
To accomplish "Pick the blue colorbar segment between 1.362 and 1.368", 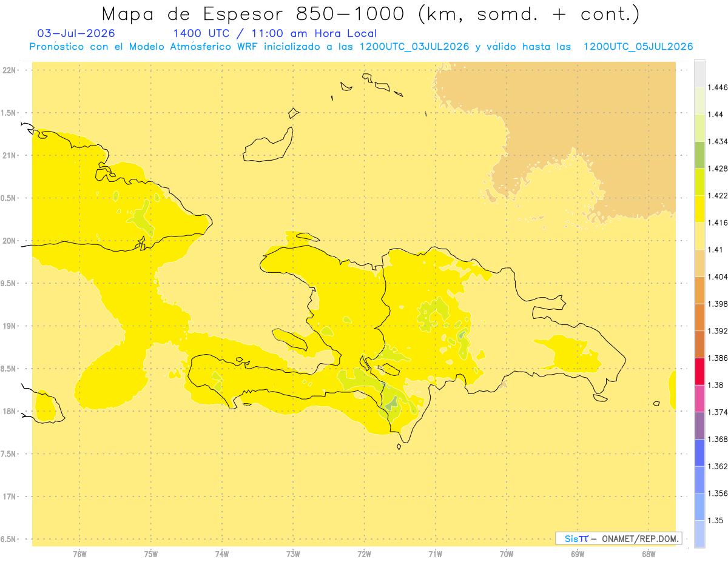I will coord(699,452).
